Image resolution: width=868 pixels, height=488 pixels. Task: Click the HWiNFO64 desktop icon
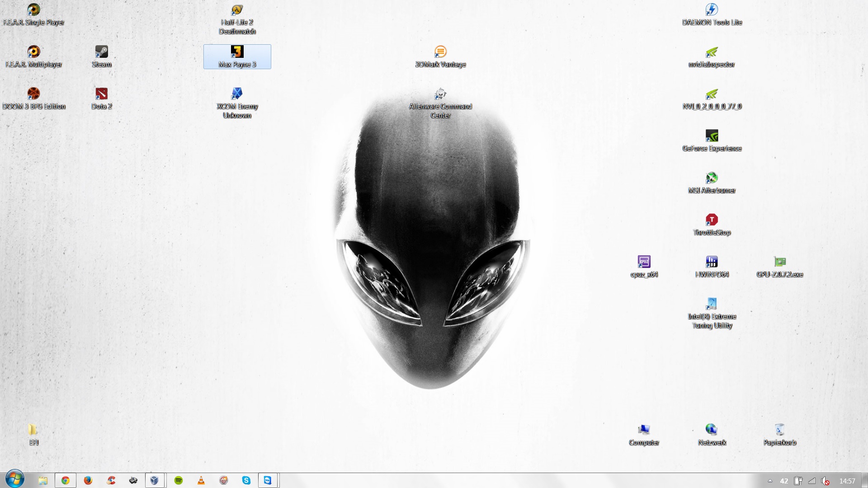coord(712,267)
